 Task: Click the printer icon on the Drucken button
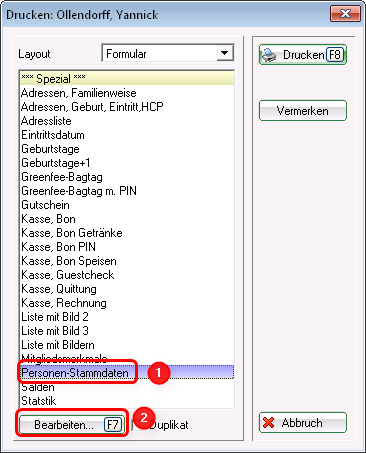[x=269, y=55]
